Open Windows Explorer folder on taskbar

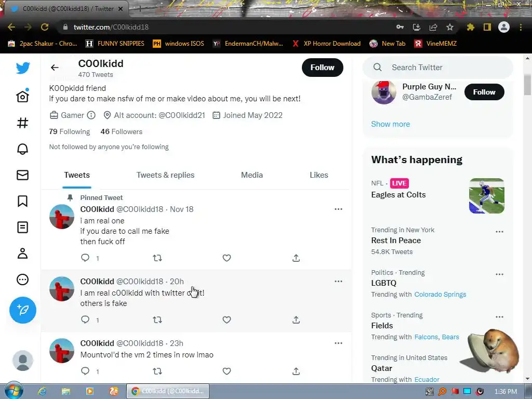click(65, 391)
